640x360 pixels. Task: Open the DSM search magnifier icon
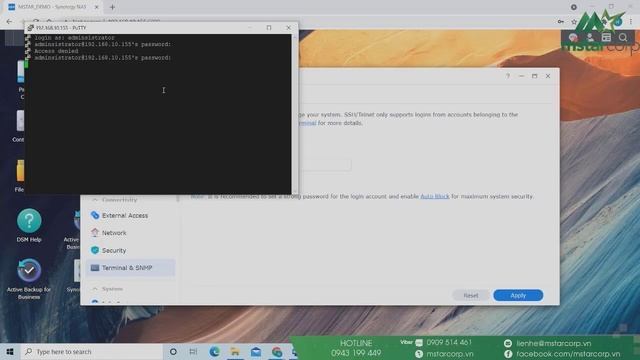pyautogui.click(x=623, y=38)
